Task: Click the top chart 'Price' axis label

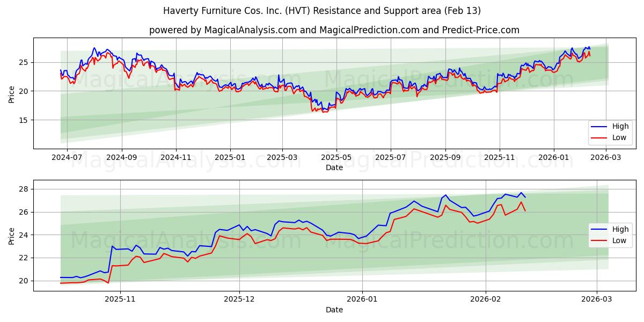Action: (12, 93)
